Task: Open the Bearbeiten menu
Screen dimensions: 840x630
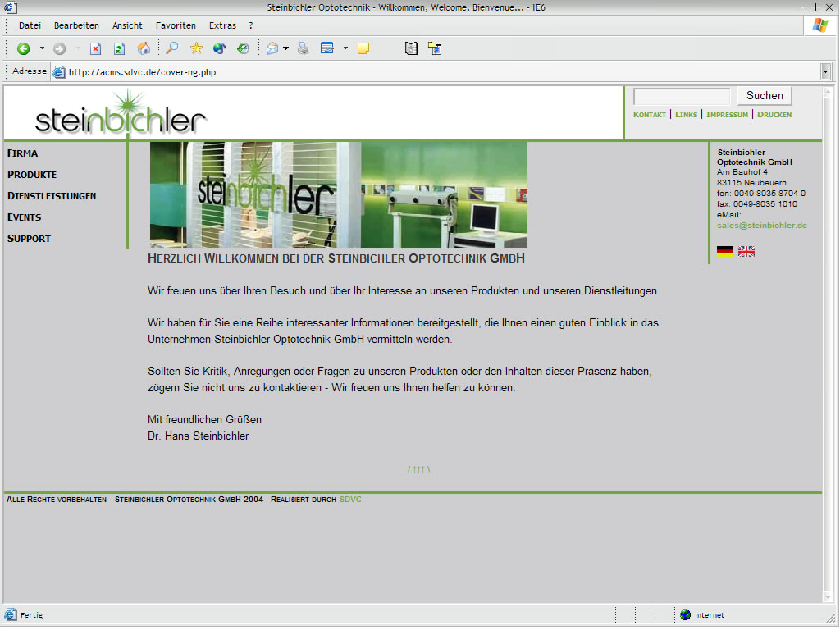Action: (76, 25)
